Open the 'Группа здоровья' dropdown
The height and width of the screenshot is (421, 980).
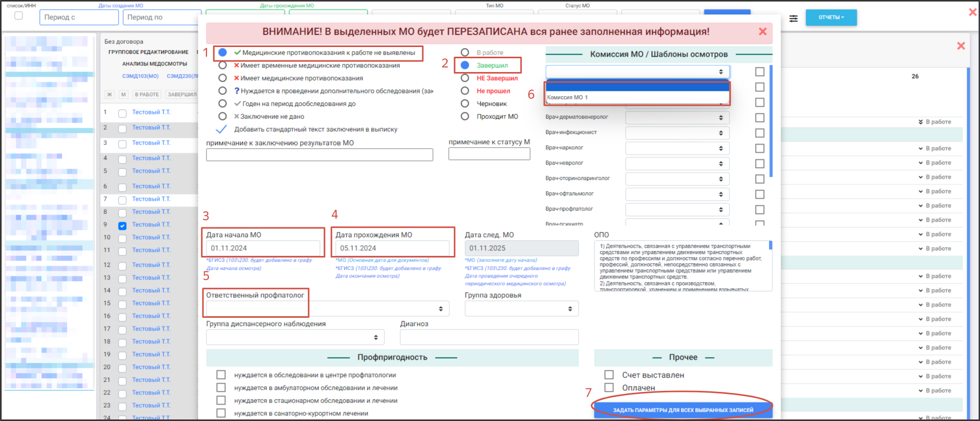click(x=521, y=309)
